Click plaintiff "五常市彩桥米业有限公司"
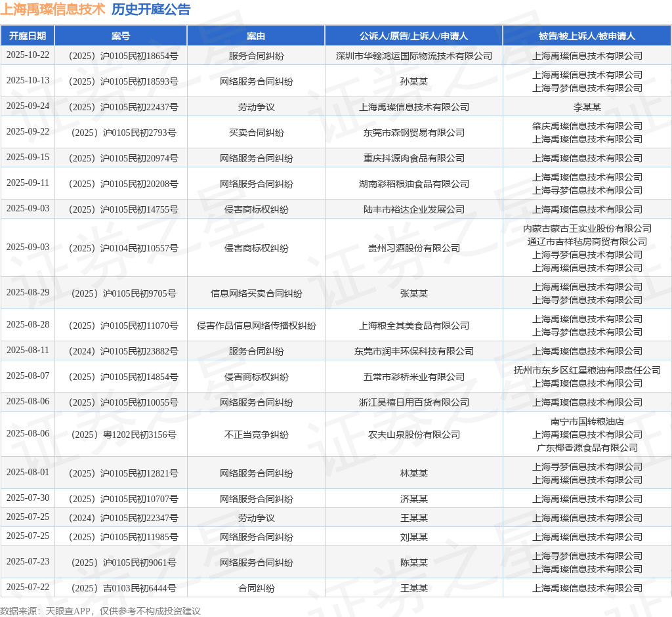Image resolution: width=672 pixels, height=617 pixels. (x=414, y=377)
